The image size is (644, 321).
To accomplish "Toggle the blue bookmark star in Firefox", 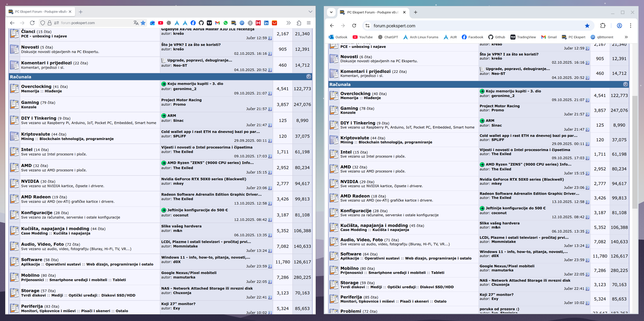I will 143,23.
